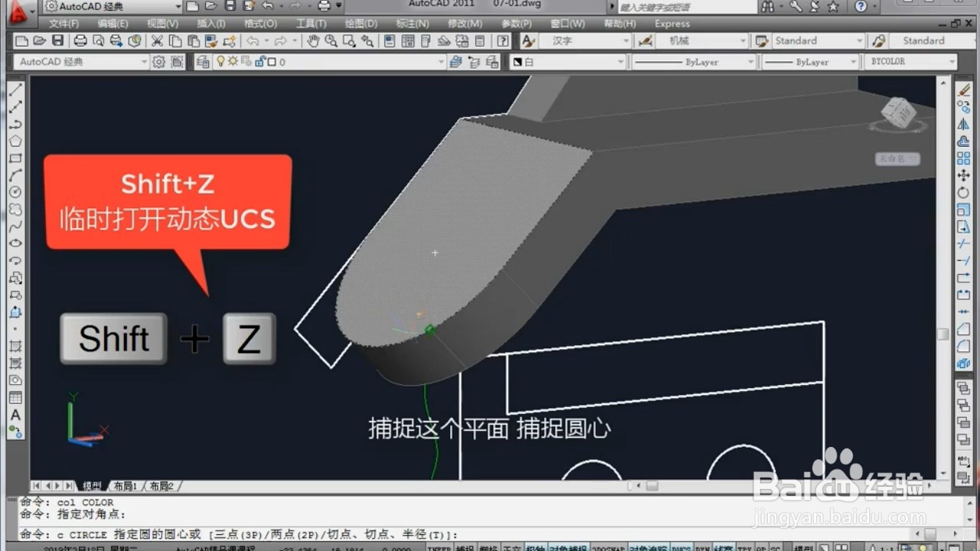Toggle 对象捕捉 object snap in status bar
Viewport: 980px width, 551px height.
coord(567,547)
